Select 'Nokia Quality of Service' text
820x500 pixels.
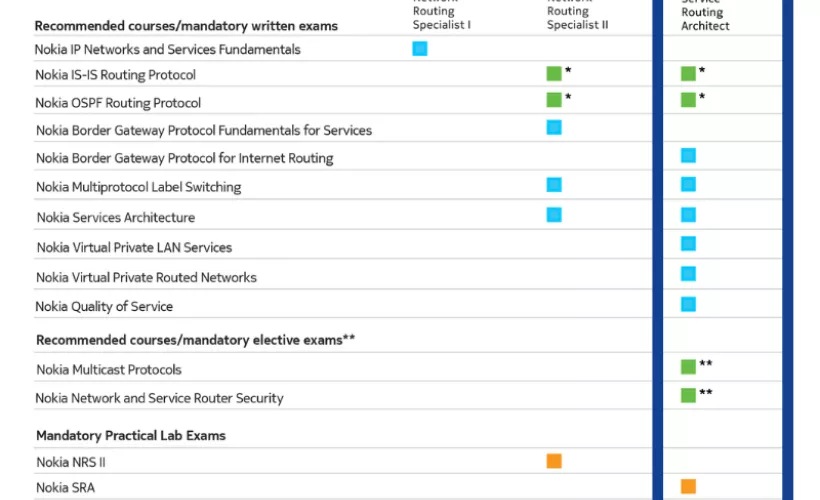point(104,306)
